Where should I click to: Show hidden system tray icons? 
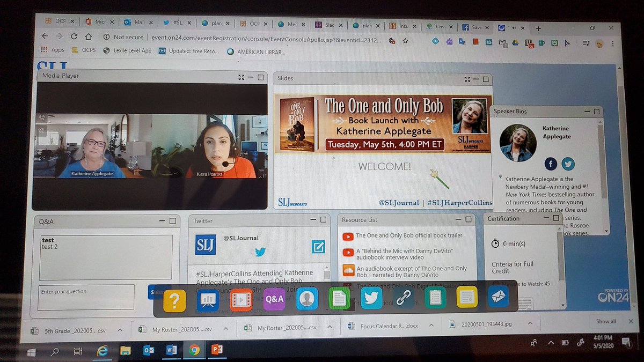pyautogui.click(x=551, y=343)
